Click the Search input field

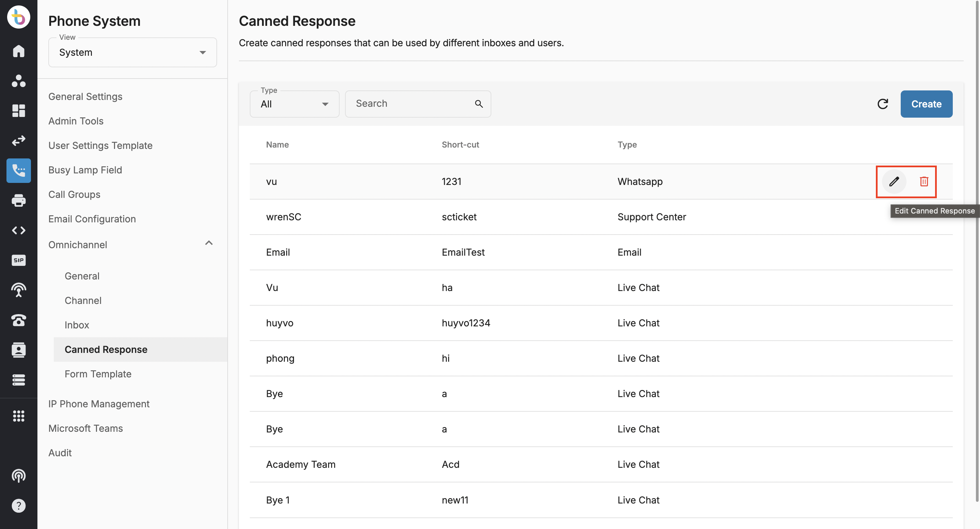(418, 104)
